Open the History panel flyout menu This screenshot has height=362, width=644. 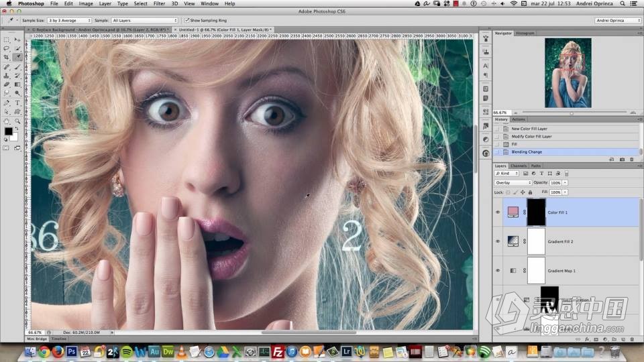(640, 119)
